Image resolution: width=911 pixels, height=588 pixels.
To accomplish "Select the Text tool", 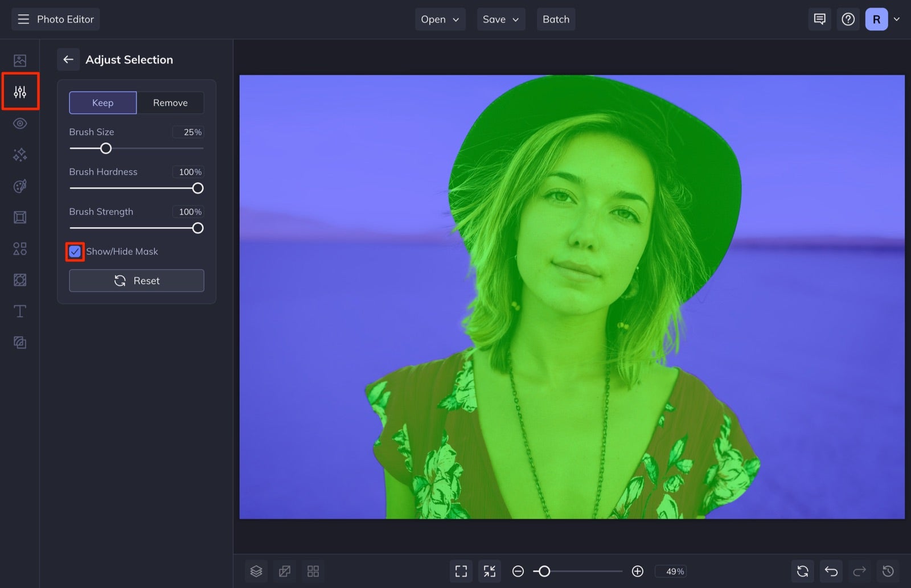I will [20, 311].
